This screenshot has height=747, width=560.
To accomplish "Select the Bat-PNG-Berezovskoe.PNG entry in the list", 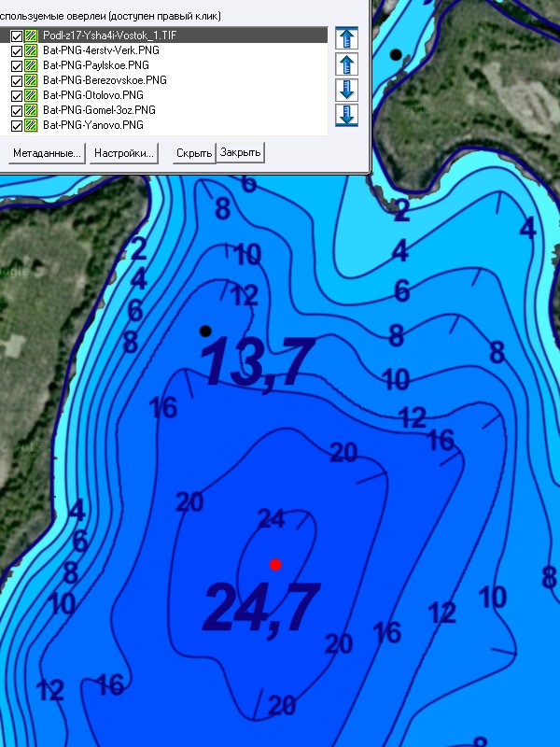I will click(105, 80).
